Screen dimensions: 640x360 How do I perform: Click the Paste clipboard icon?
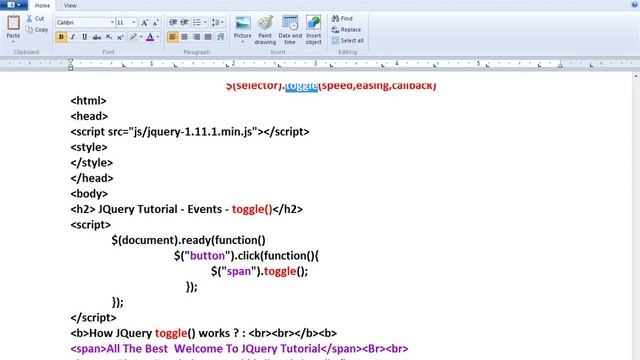point(13,23)
